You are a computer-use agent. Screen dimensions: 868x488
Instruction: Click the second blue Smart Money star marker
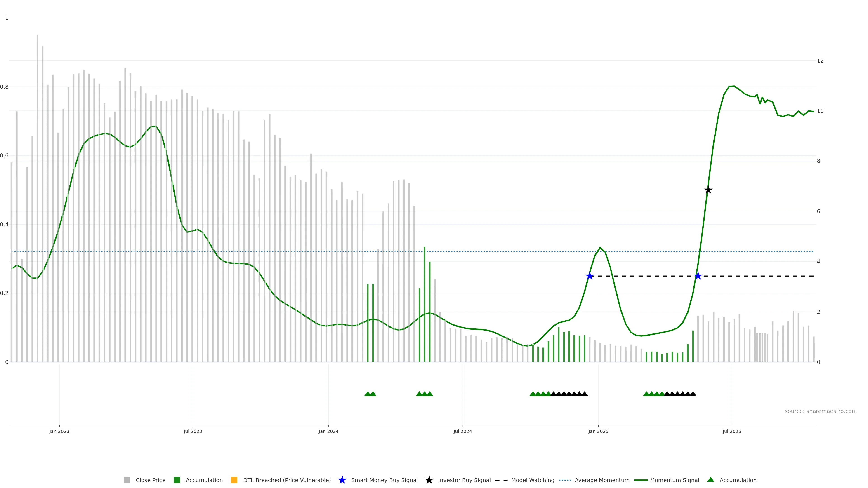698,276
